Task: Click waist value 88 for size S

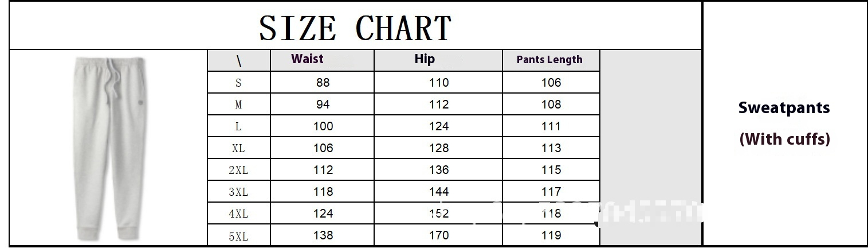Action: click(323, 83)
